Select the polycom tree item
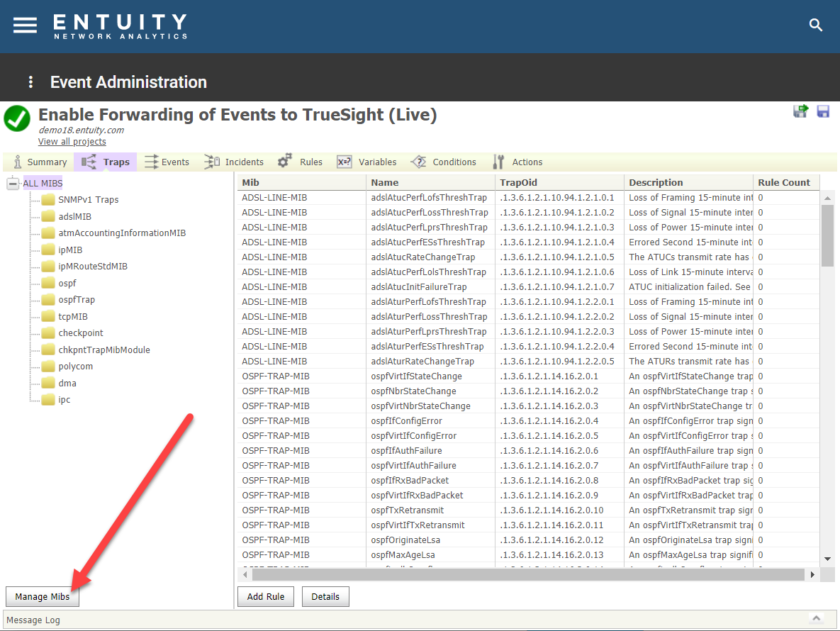 click(x=76, y=367)
